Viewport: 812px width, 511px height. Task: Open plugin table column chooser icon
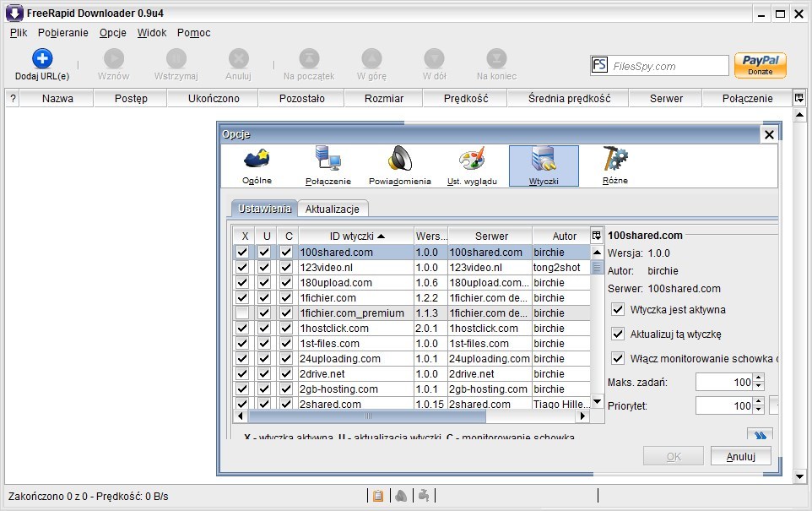(x=597, y=236)
